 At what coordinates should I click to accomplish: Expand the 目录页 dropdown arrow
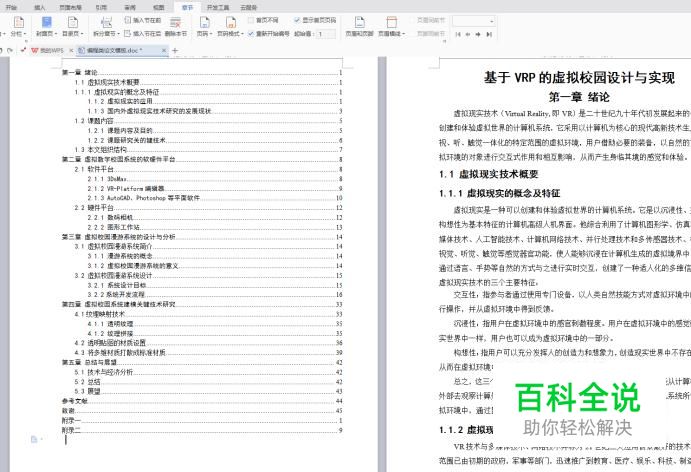[82, 34]
